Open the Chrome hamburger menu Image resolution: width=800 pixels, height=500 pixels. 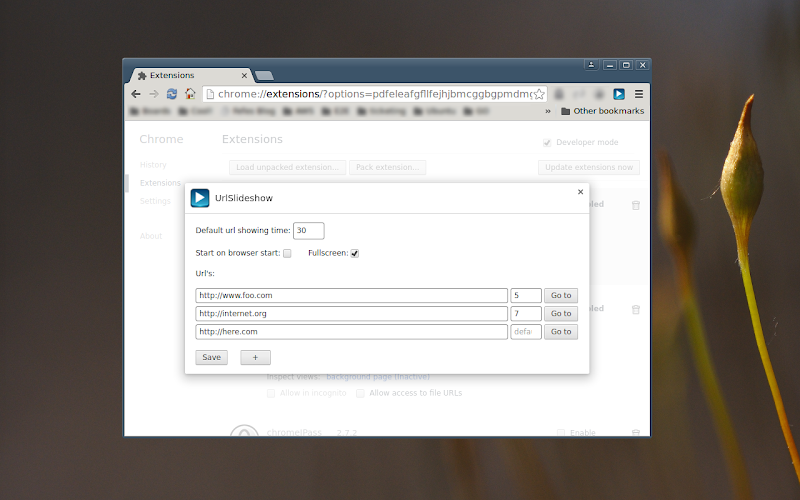(x=639, y=94)
